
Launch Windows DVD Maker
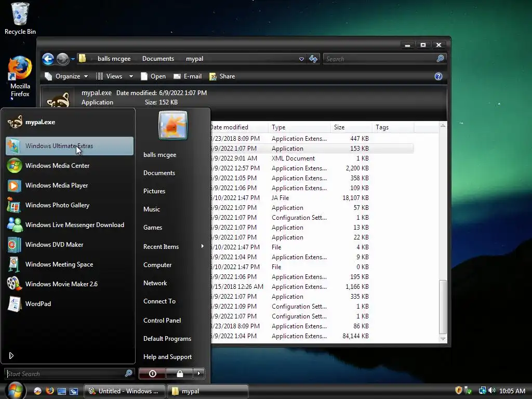point(70,245)
